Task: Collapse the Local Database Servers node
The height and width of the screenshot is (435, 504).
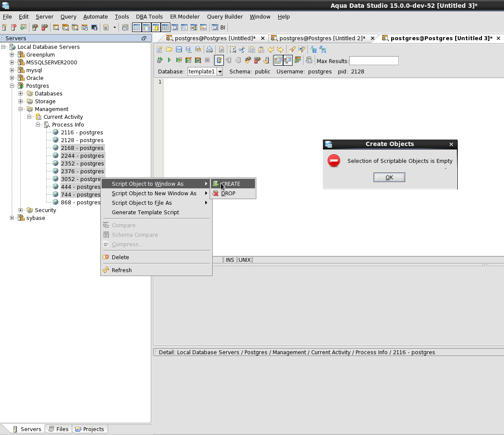Action: click(x=3, y=47)
